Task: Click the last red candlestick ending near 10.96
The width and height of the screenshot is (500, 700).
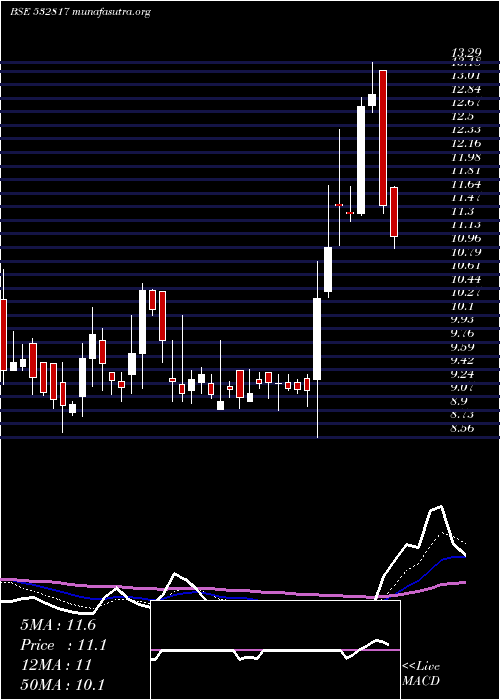Action: point(394,212)
